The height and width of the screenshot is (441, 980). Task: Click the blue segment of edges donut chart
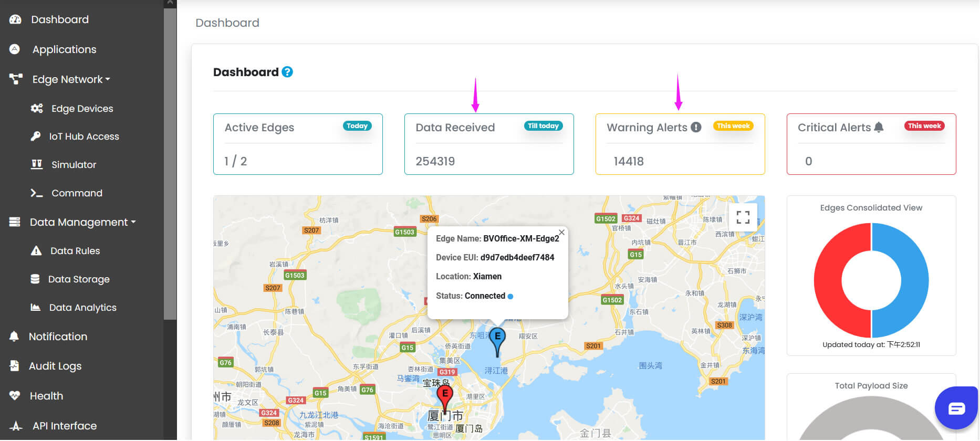914,281
